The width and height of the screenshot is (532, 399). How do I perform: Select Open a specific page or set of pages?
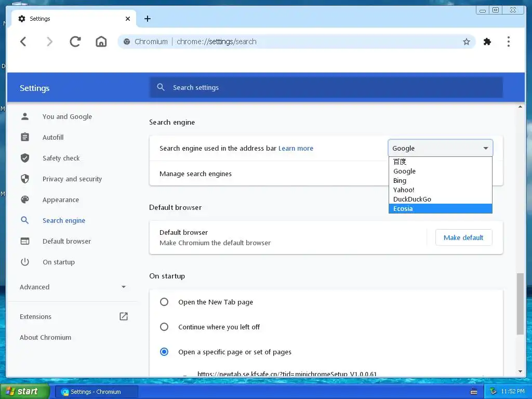[164, 352]
